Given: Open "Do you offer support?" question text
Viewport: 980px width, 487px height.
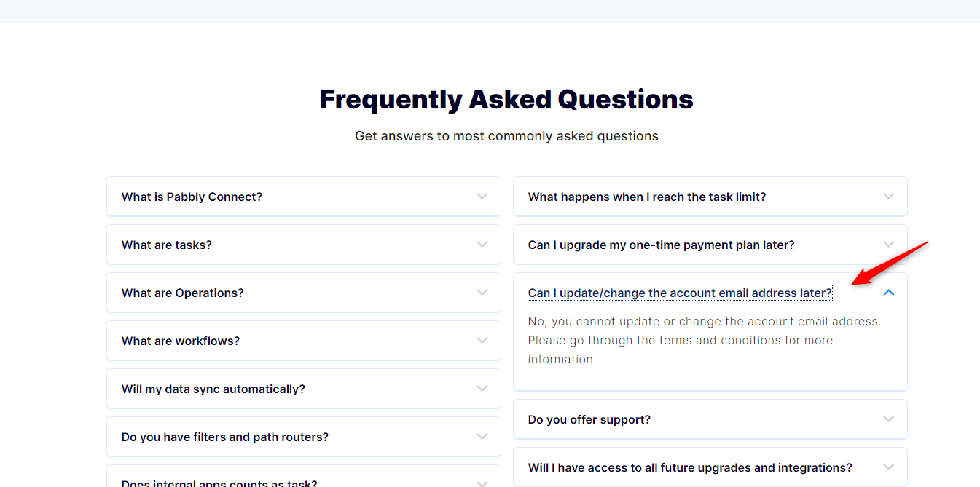Looking at the screenshot, I should pyautogui.click(x=589, y=420).
